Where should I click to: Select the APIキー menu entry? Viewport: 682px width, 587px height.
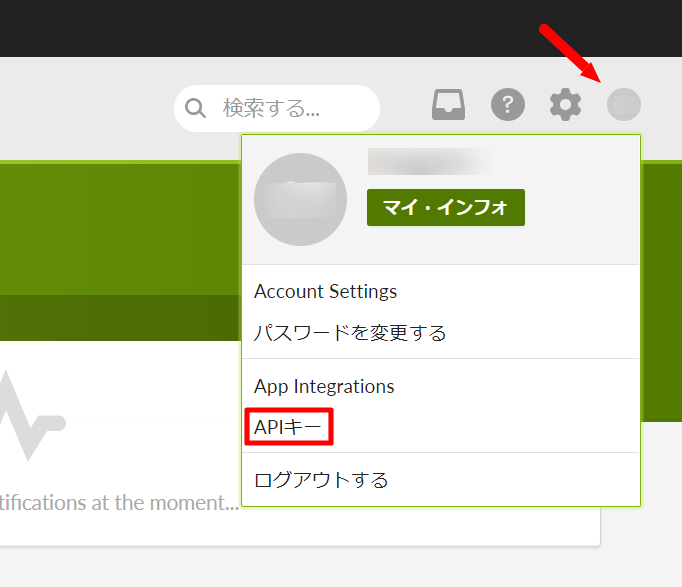pos(288,427)
